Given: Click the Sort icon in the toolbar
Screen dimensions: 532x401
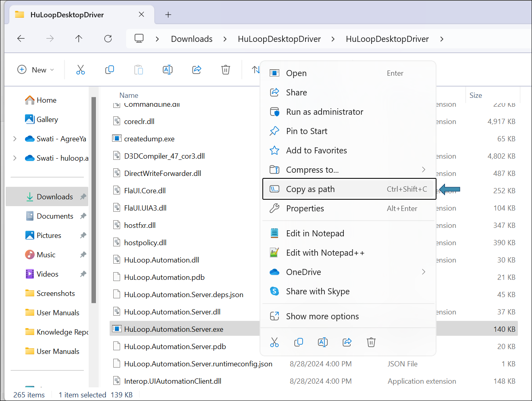Looking at the screenshot, I should (x=256, y=70).
